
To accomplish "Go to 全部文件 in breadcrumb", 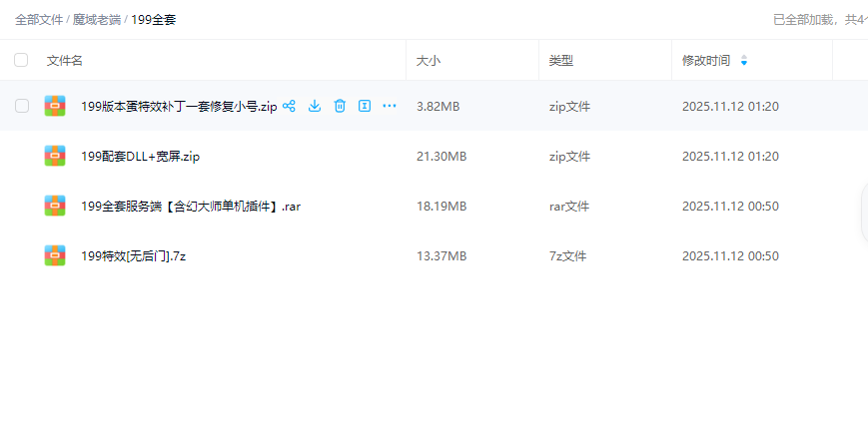I will coord(40,19).
